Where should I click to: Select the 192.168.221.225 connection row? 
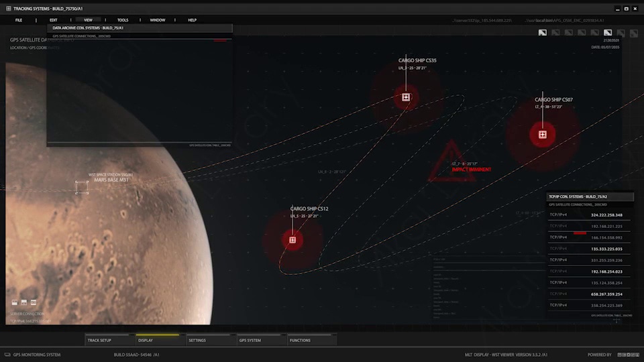click(590, 226)
